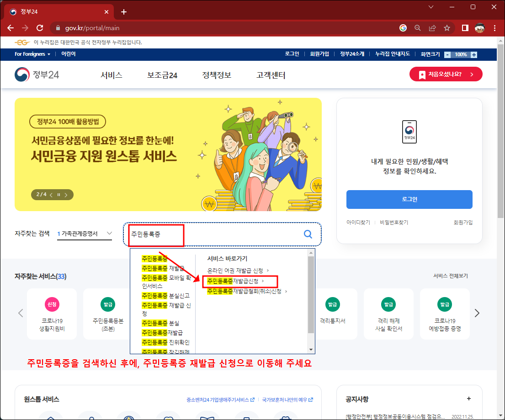The image size is (505, 420).
Task: Click the 격리통지서 발급 icon
Action: pyautogui.click(x=332, y=314)
